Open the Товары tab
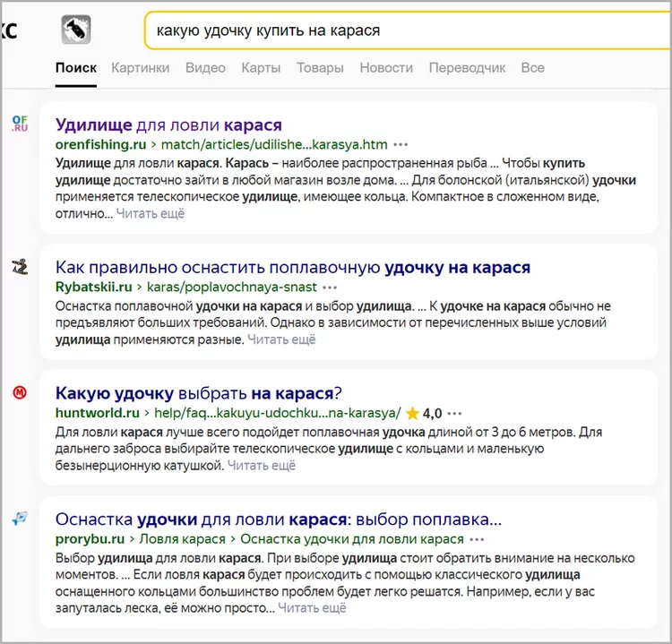The height and width of the screenshot is (644, 672). click(320, 68)
